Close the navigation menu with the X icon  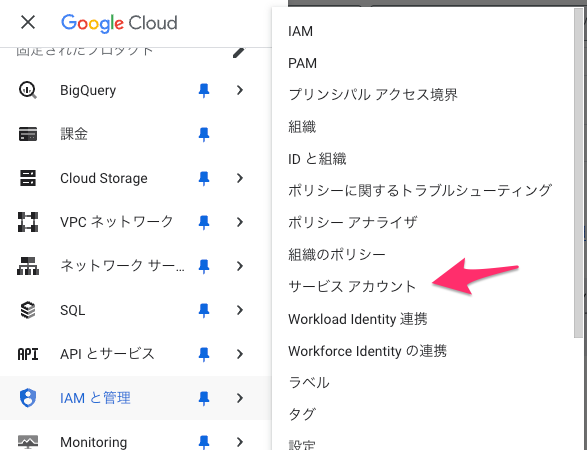28,22
